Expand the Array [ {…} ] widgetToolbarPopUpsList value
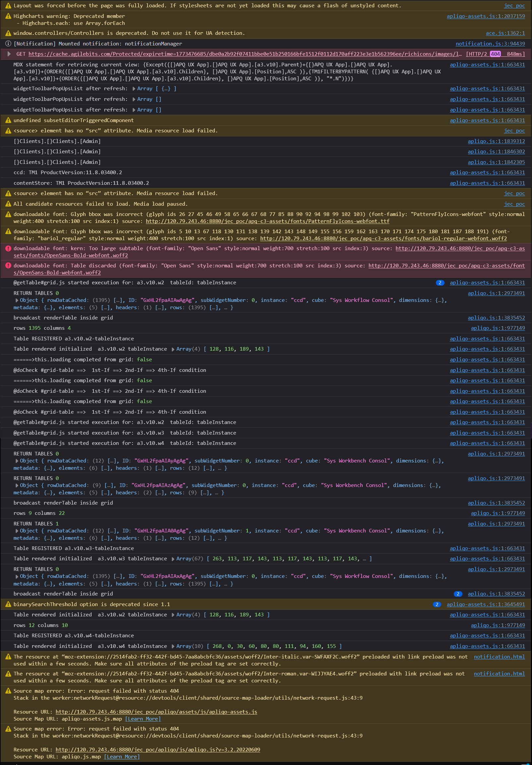The width and height of the screenshot is (532, 765). tap(134, 89)
